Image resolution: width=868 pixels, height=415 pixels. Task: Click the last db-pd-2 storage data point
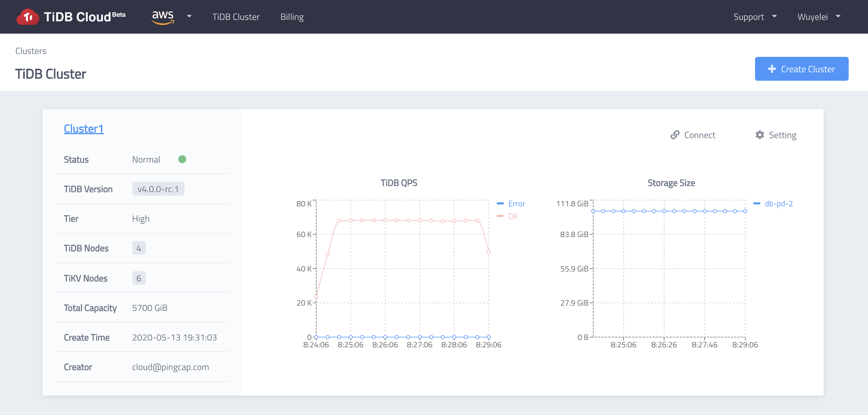pos(745,211)
